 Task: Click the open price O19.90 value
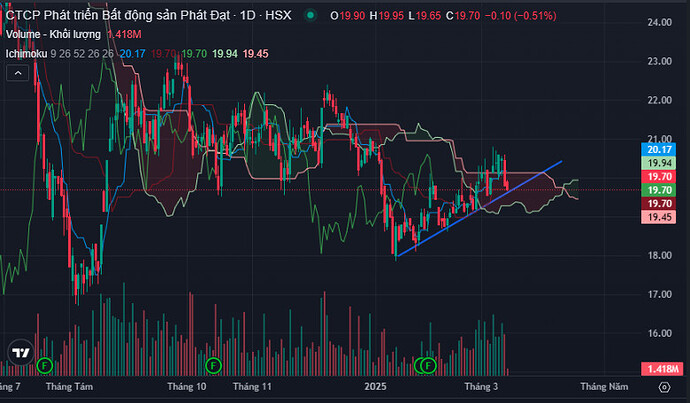pyautogui.click(x=348, y=16)
